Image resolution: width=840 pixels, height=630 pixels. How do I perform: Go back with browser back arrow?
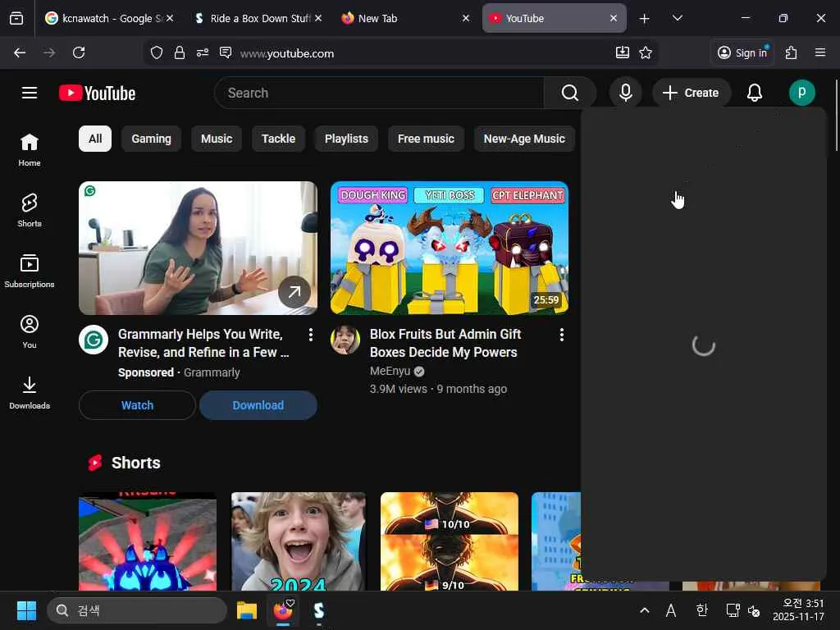point(20,52)
